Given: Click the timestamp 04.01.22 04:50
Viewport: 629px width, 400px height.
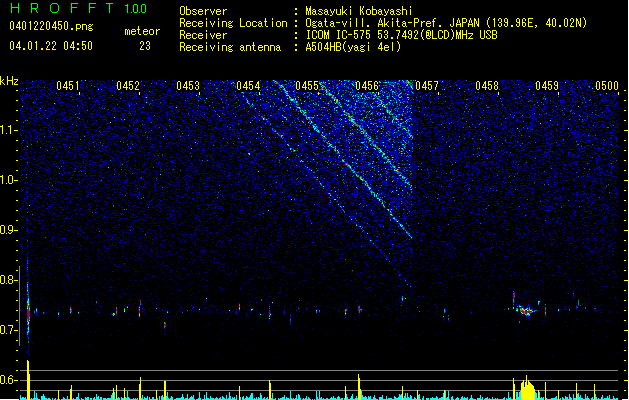Looking at the screenshot, I should pyautogui.click(x=51, y=46).
